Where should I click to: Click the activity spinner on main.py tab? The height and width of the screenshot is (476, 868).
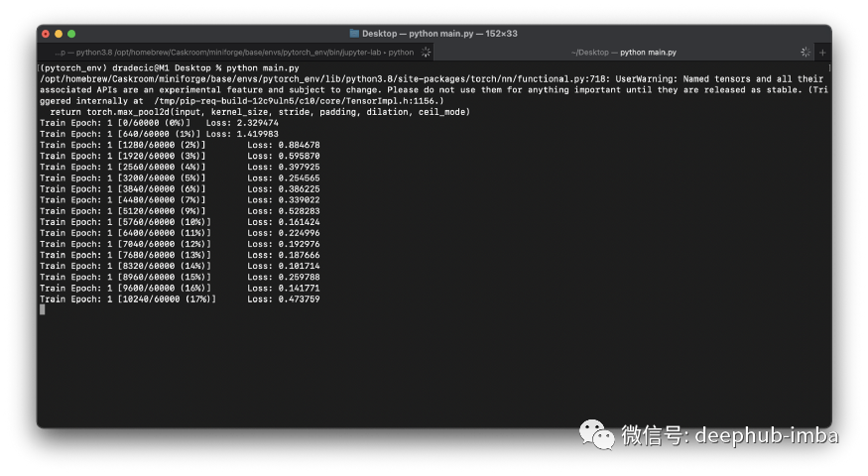click(806, 52)
